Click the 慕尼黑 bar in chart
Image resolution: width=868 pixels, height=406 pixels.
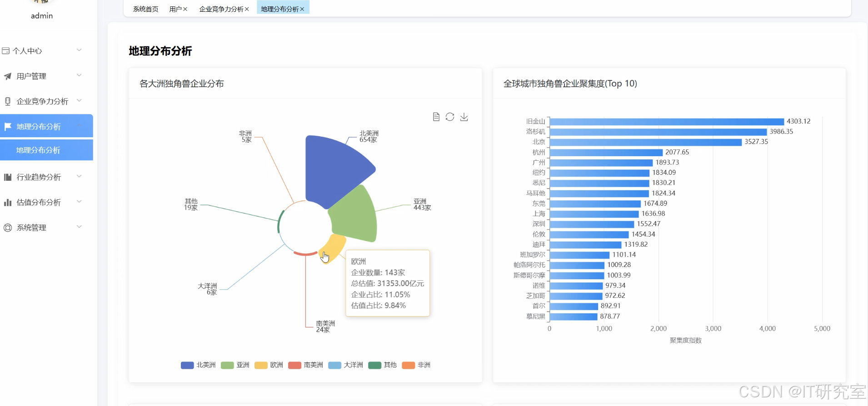click(574, 317)
